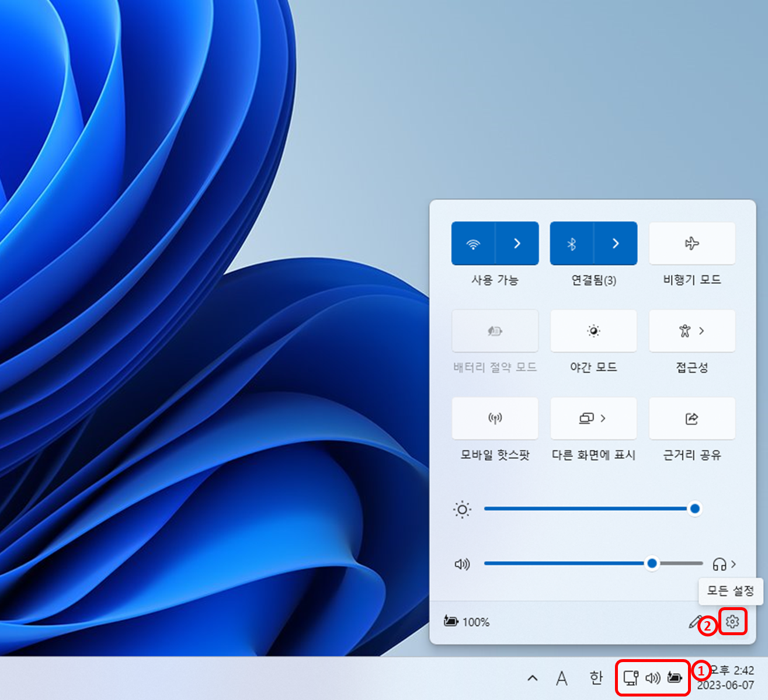Show hidden tray icons chevron
The width and height of the screenshot is (768, 700).
pyautogui.click(x=533, y=678)
